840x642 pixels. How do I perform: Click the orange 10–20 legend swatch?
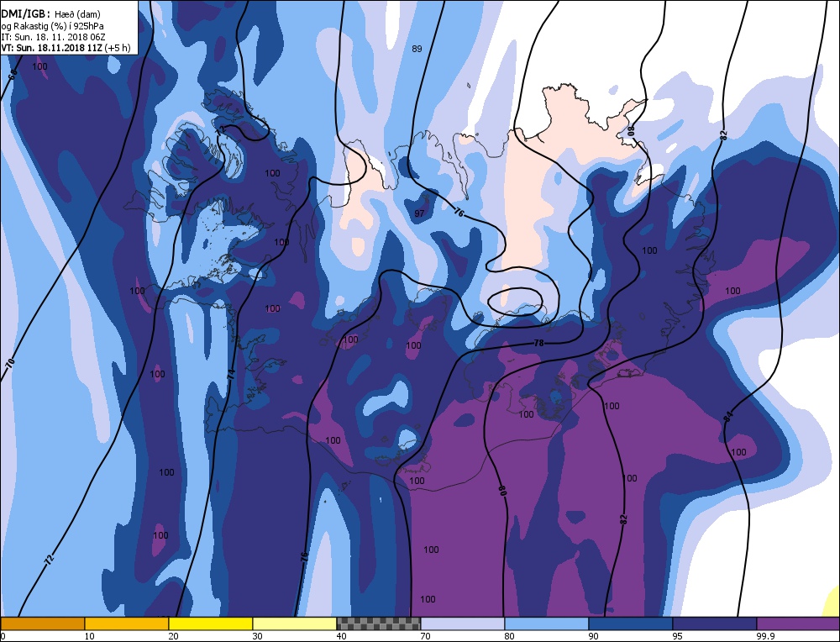(x=127, y=624)
